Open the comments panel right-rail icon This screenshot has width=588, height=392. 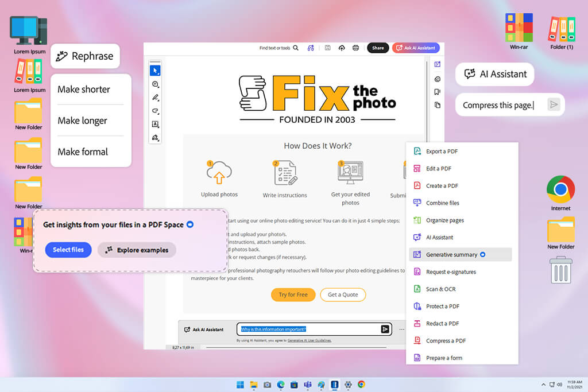(x=437, y=79)
